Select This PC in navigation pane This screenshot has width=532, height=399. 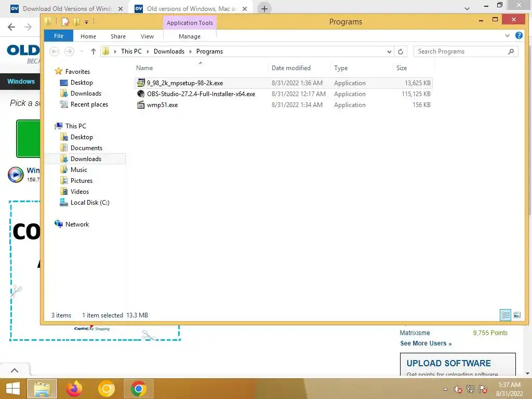pyautogui.click(x=76, y=126)
